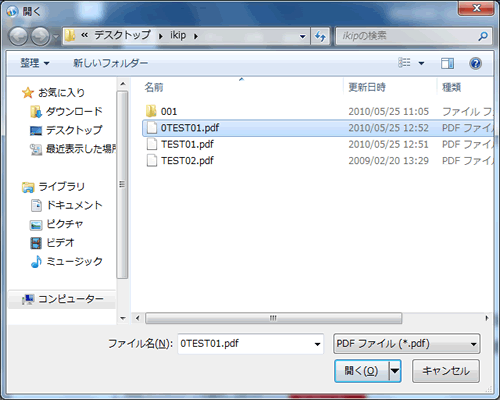
Task: Click the ファイル名 input field
Action: tap(250, 344)
